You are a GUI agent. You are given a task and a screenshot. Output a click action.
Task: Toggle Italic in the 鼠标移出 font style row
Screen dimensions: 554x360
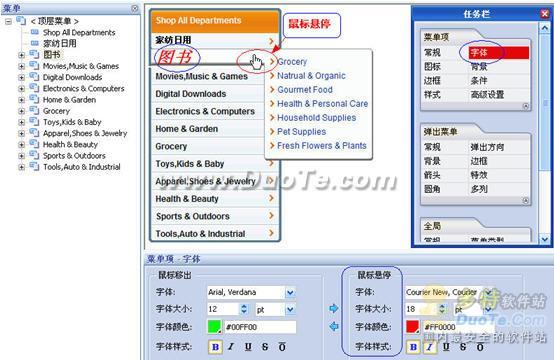(231, 347)
